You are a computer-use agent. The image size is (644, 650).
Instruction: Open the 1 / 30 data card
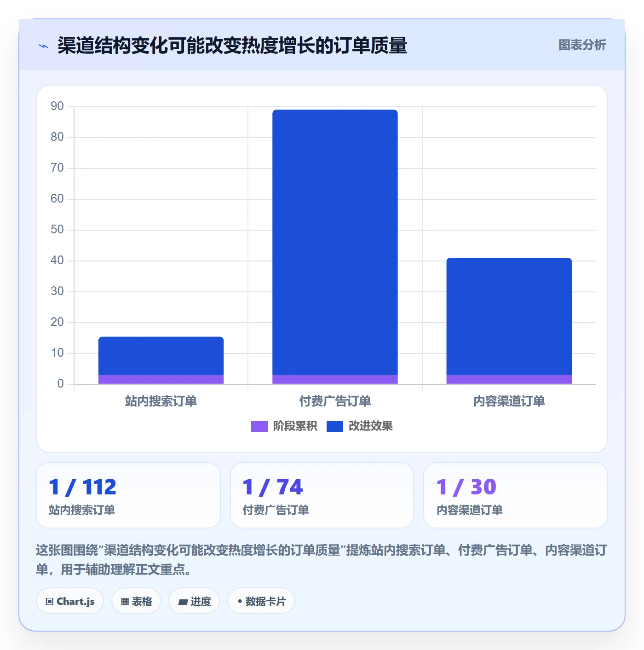pyautogui.click(x=516, y=495)
